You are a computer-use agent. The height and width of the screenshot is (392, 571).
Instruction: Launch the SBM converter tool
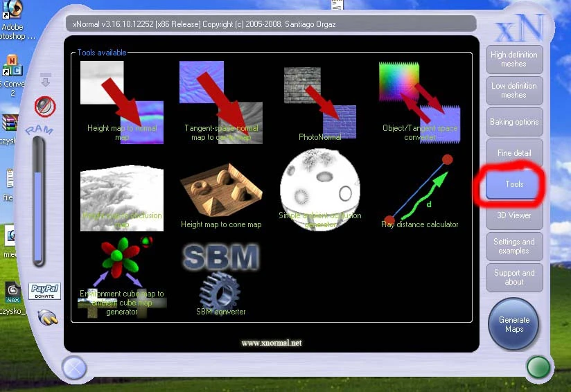pyautogui.click(x=221, y=279)
